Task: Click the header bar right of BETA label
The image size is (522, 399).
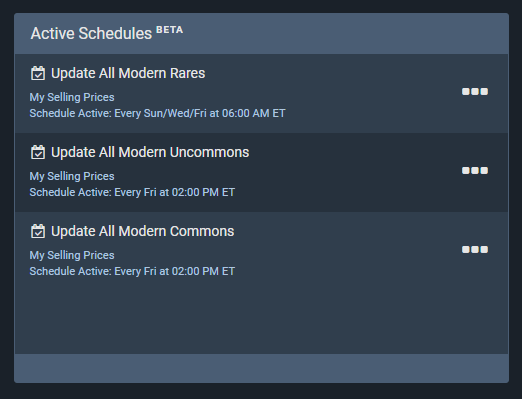Action: [x=345, y=34]
